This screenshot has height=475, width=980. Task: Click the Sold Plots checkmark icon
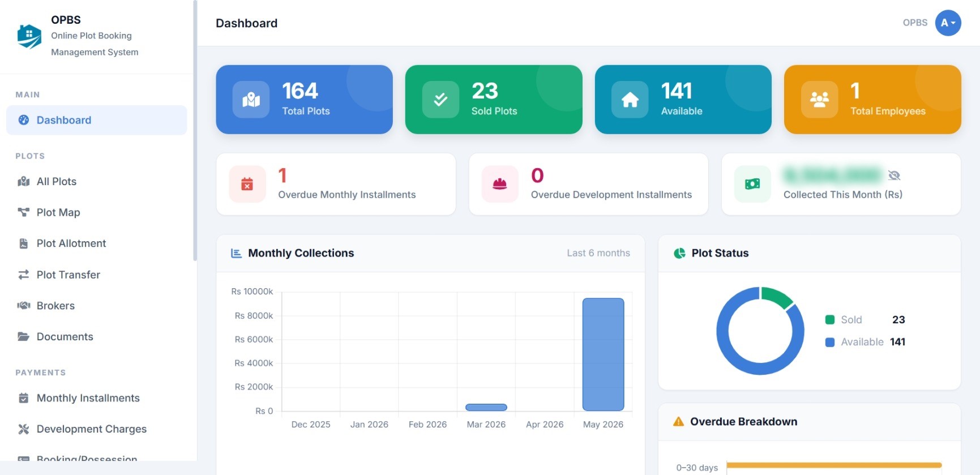point(440,100)
